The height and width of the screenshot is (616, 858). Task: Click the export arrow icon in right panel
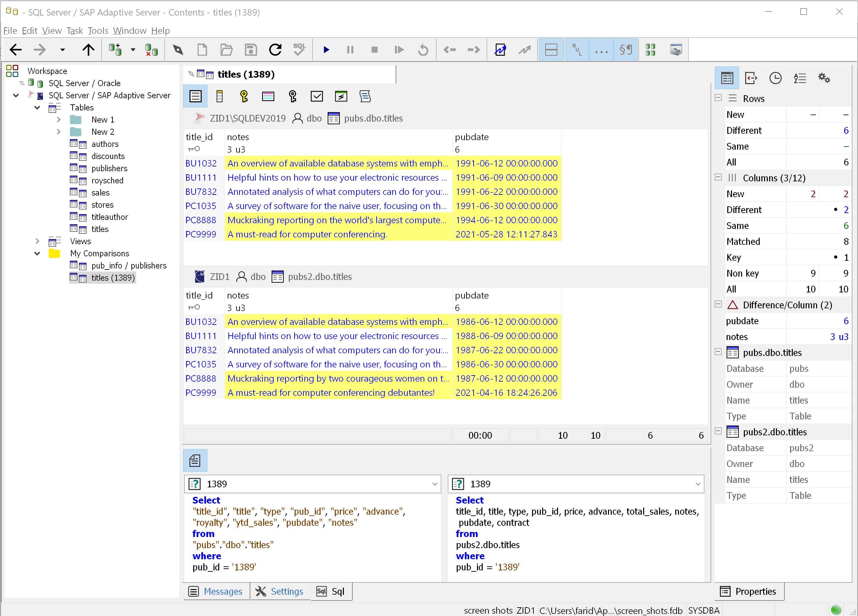[751, 78]
